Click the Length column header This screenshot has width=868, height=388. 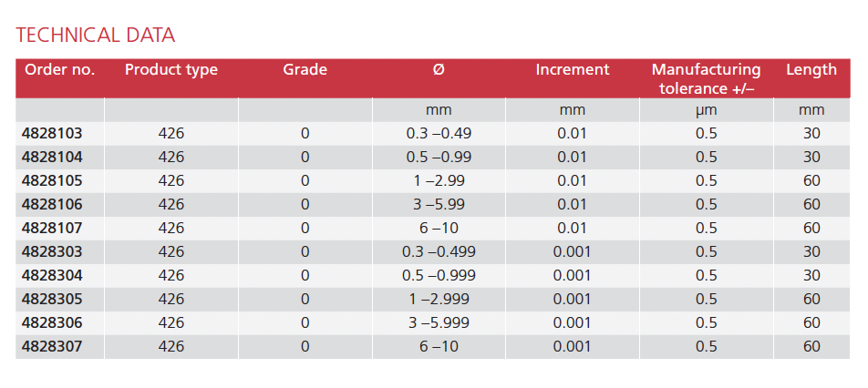tap(811, 70)
